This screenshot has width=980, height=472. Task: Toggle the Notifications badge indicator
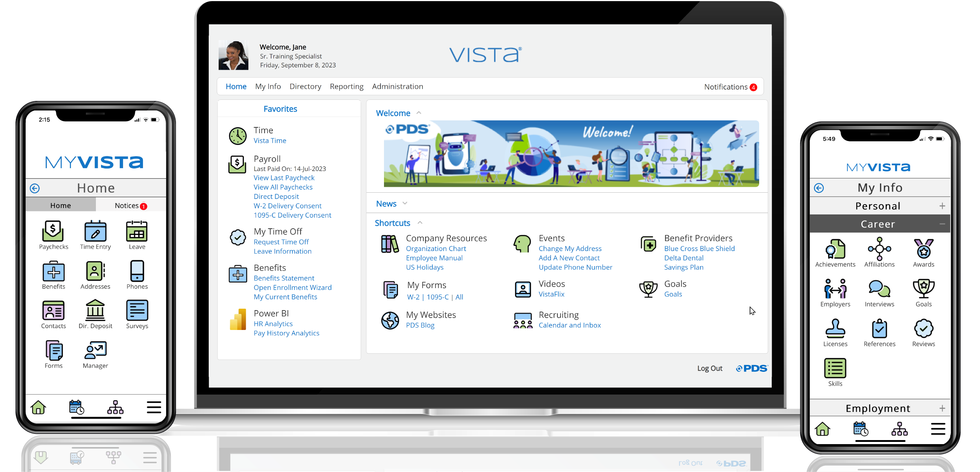(x=754, y=87)
